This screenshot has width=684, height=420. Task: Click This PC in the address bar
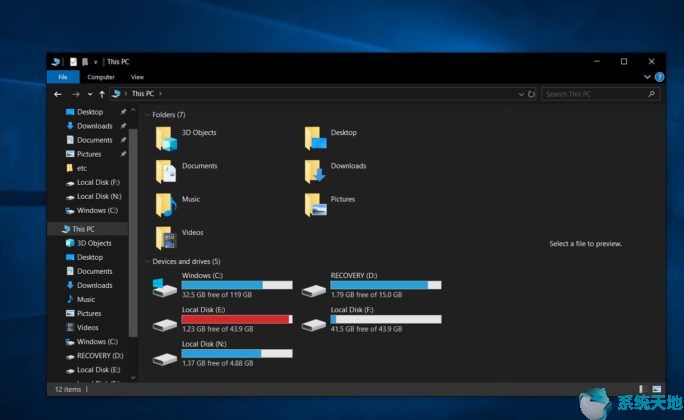pyautogui.click(x=143, y=93)
